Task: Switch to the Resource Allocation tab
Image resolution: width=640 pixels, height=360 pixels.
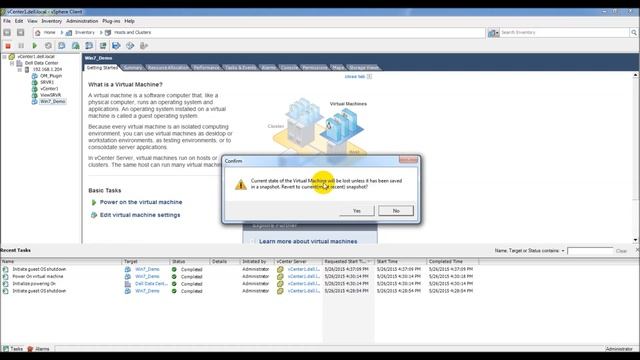Action: [168, 68]
